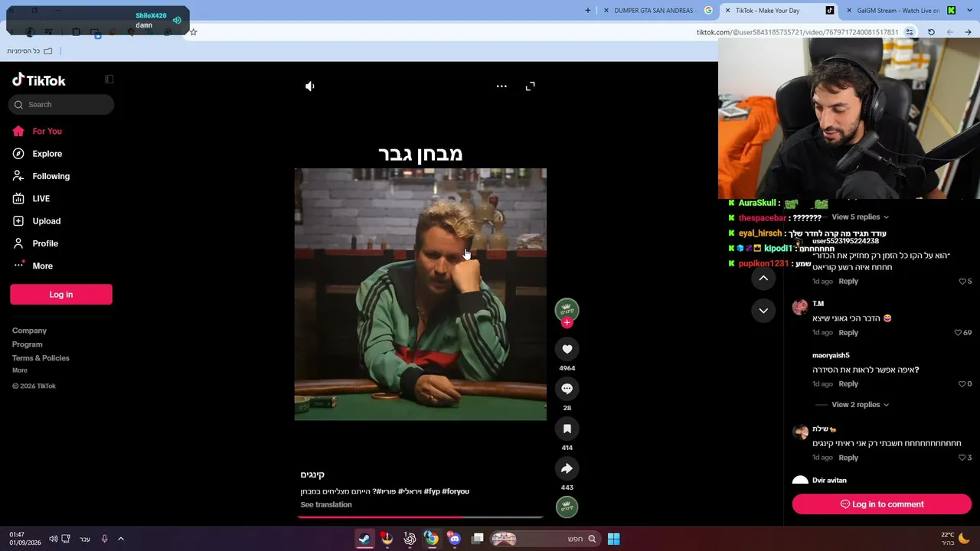Click the TikTok logo
The width and height of the screenshot is (980, 551).
[39, 80]
